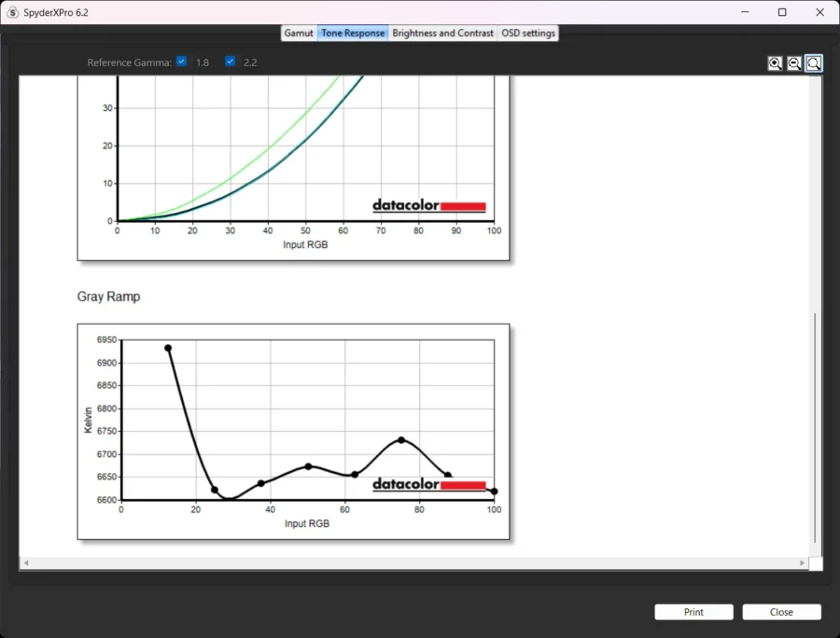Click the SpyderXPro app icon in the title bar
Screen dimensions: 840x638
tap(12, 12)
